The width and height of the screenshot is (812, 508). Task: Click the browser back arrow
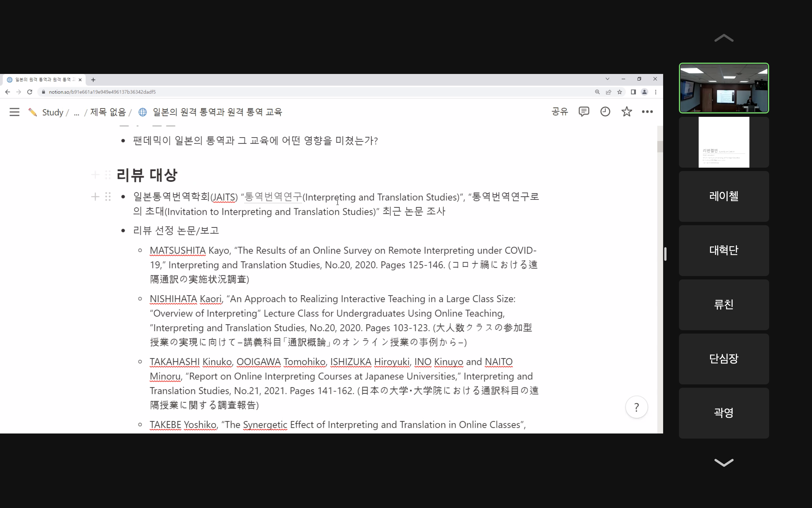7,92
